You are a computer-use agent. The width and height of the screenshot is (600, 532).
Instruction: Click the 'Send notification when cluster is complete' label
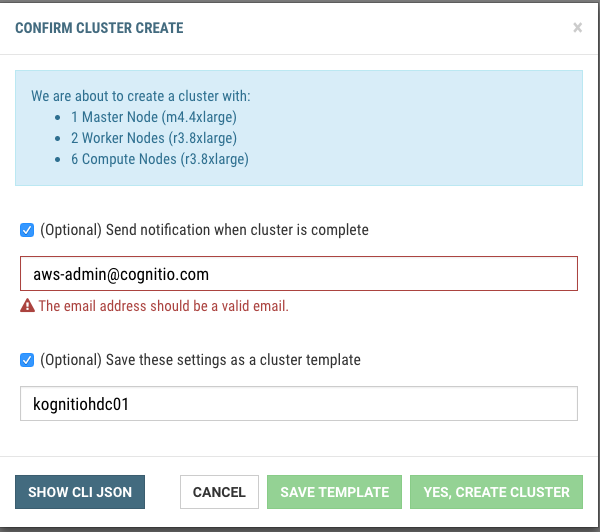coord(204,230)
